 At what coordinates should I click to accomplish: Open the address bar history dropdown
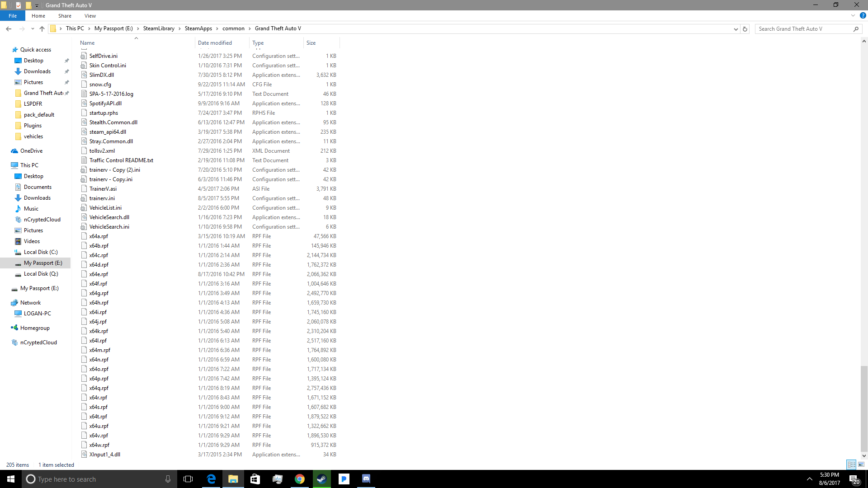point(736,29)
